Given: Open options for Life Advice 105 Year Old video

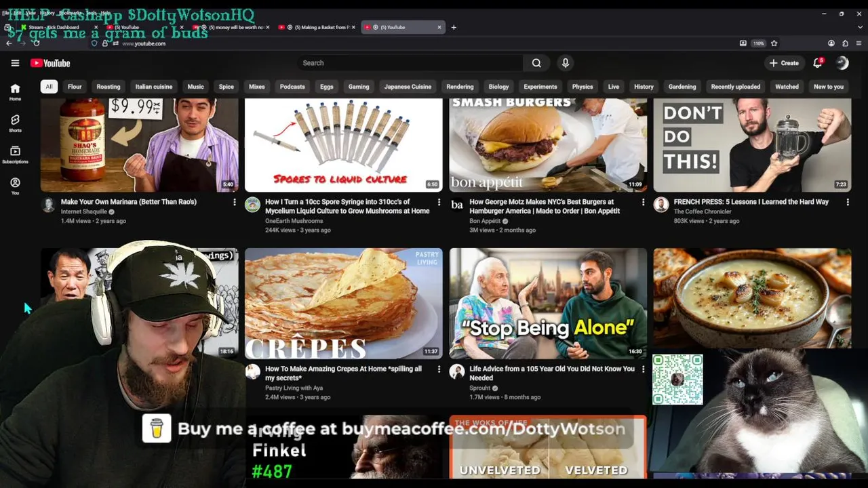Looking at the screenshot, I should (x=644, y=369).
